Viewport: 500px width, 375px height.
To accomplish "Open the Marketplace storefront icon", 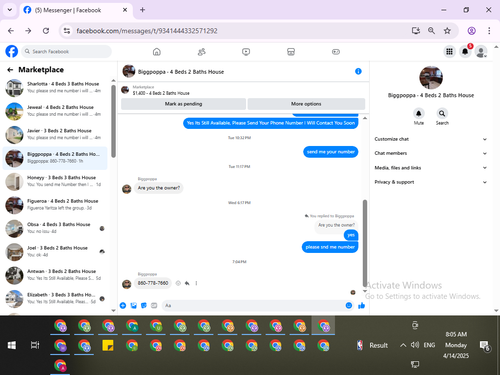I will pyautogui.click(x=291, y=52).
